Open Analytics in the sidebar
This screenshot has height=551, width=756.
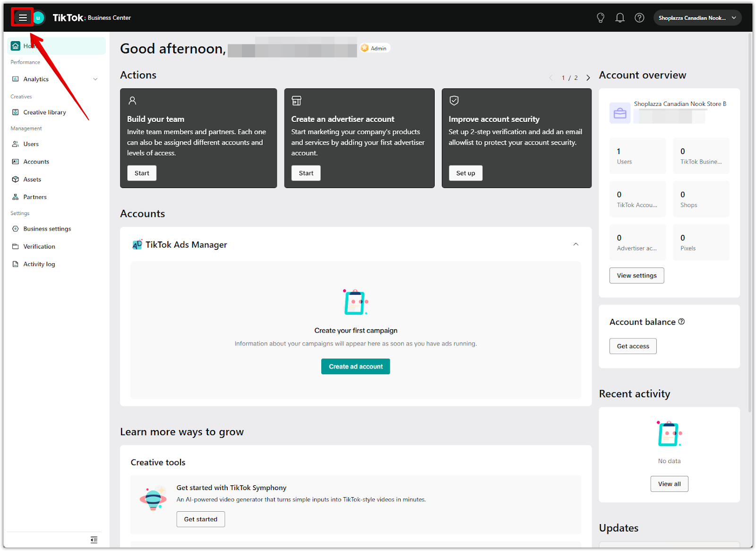pyautogui.click(x=56, y=79)
